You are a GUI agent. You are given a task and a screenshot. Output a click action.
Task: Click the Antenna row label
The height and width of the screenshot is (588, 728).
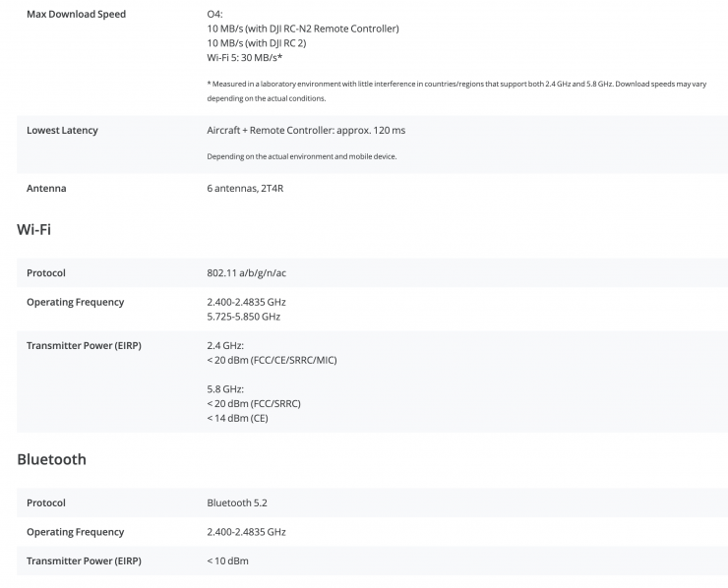pyautogui.click(x=46, y=188)
